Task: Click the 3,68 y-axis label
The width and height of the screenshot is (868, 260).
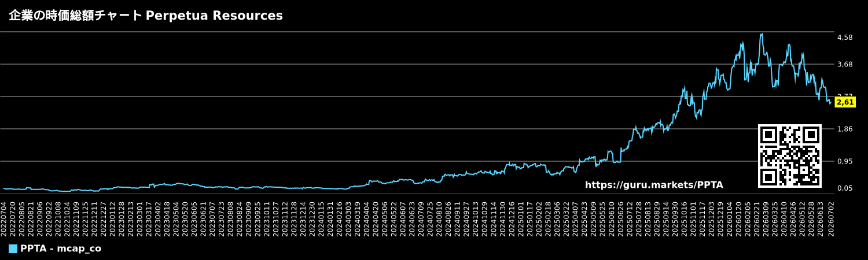Action: [x=845, y=64]
